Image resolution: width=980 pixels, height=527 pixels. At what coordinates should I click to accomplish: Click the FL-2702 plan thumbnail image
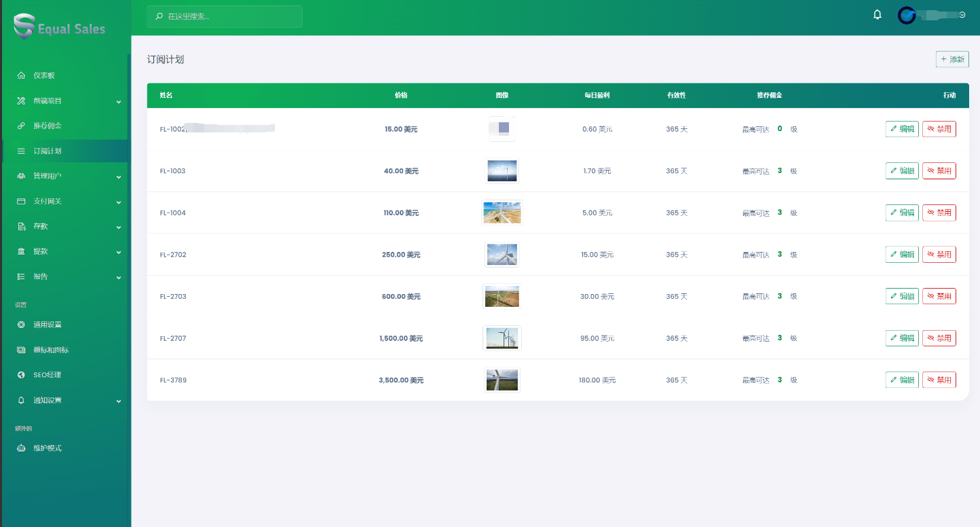(502, 255)
